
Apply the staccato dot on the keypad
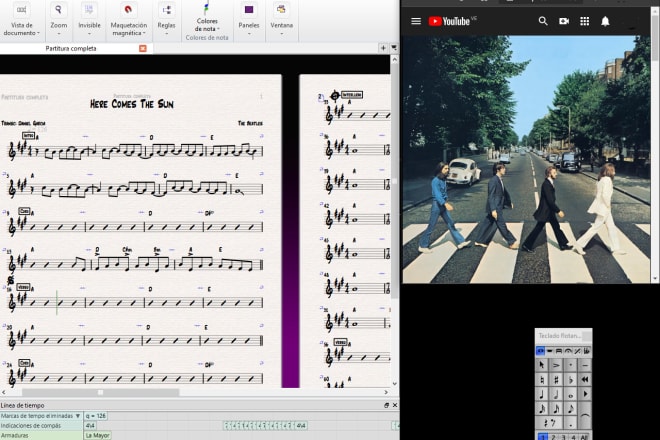tap(571, 365)
